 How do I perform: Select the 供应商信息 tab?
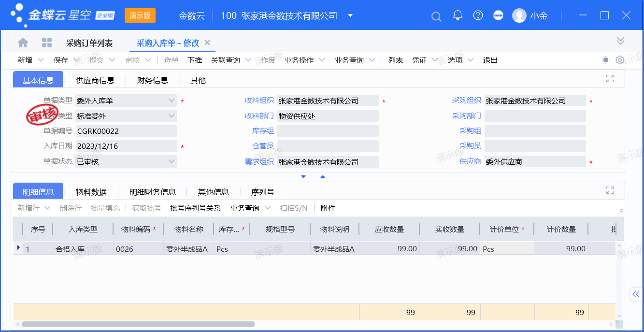95,80
